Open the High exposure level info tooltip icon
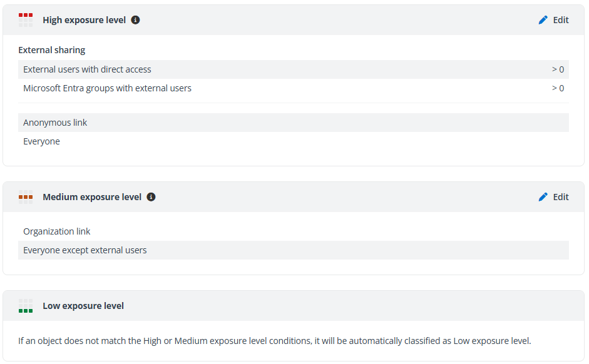The image size is (589, 364). 135,19
